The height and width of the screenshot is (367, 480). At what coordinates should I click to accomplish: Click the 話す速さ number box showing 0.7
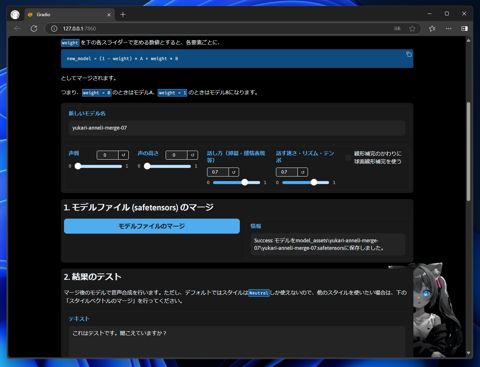287,172
